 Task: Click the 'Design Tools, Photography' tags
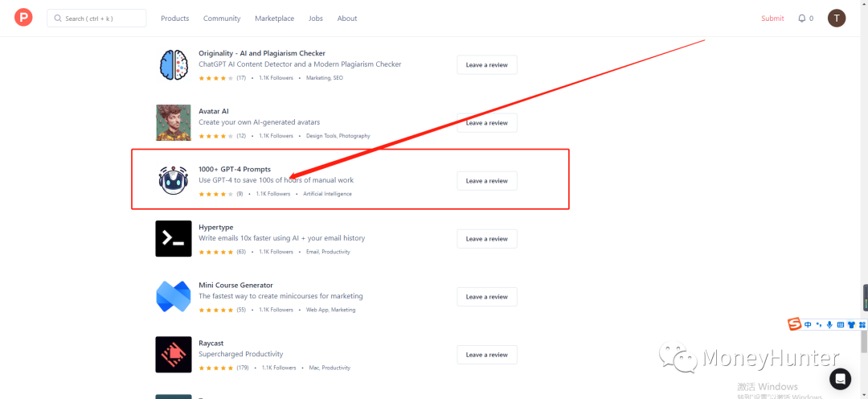338,136
